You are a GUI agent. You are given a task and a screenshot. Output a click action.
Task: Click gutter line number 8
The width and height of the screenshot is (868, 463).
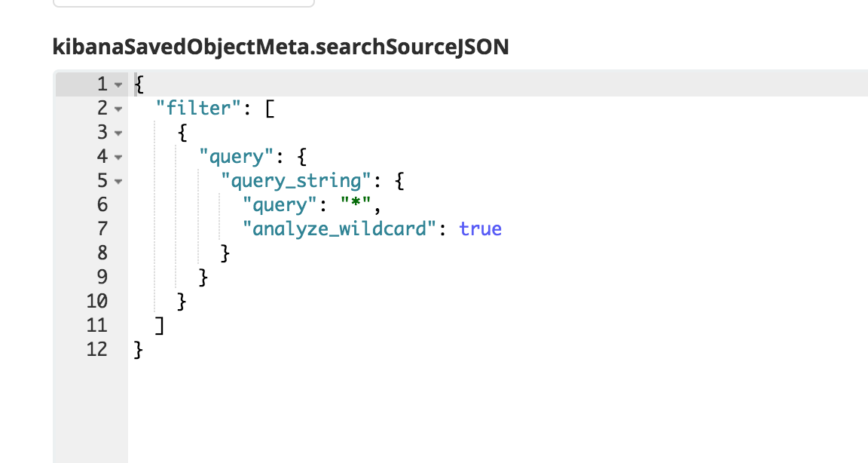pos(102,253)
